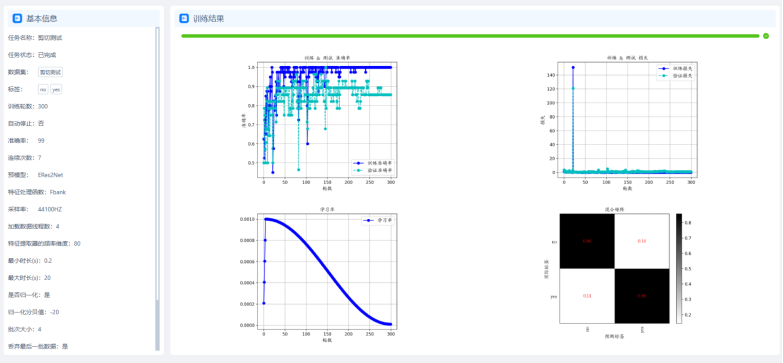Click the basic info panel scrollbar
The height and width of the screenshot is (363, 783).
click(157, 189)
